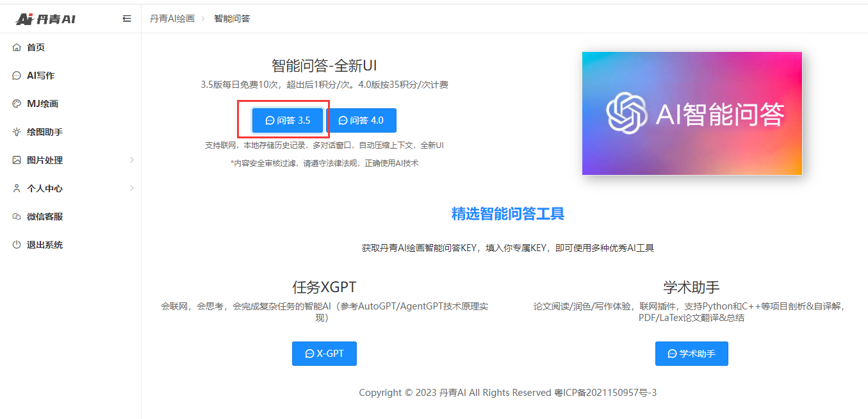Click the picture icon for 图片处理
This screenshot has width=868, height=419.
(17, 160)
